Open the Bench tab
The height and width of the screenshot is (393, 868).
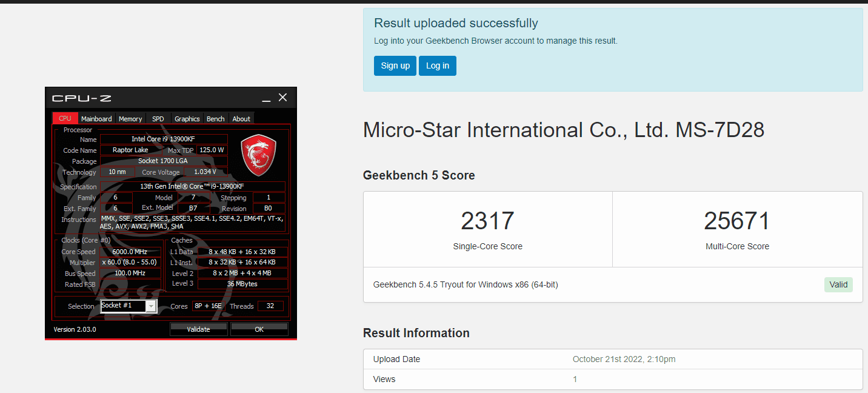[x=216, y=118]
